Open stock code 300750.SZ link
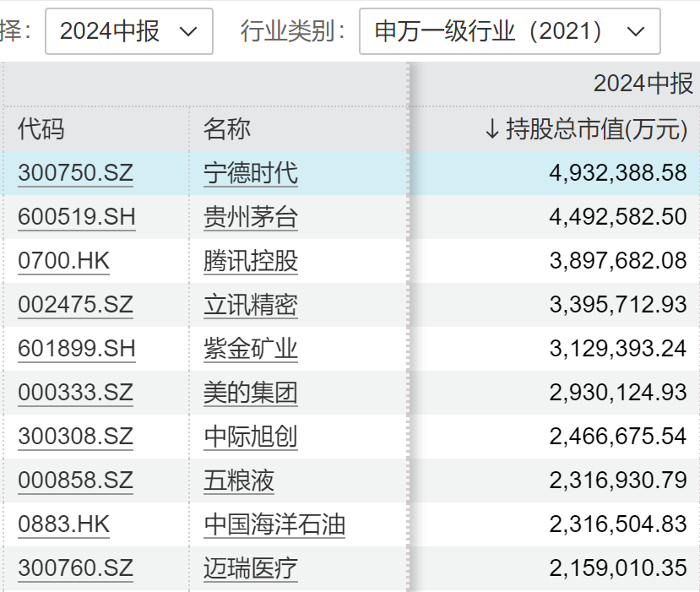The height and width of the screenshot is (592, 700). 75,173
